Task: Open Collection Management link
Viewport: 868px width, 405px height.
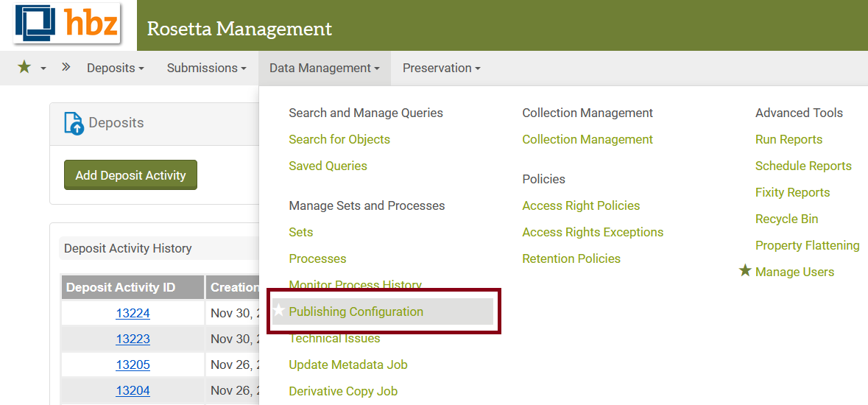Action: [588, 139]
